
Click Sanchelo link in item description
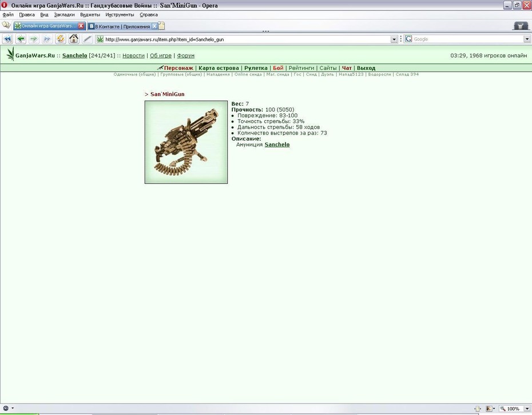click(277, 144)
